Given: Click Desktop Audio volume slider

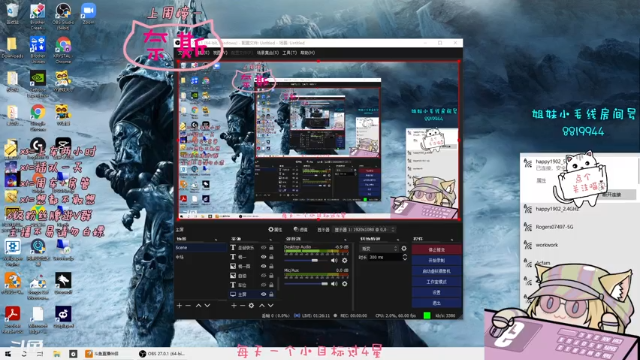Looking at the screenshot, I should pyautogui.click(x=307, y=260).
